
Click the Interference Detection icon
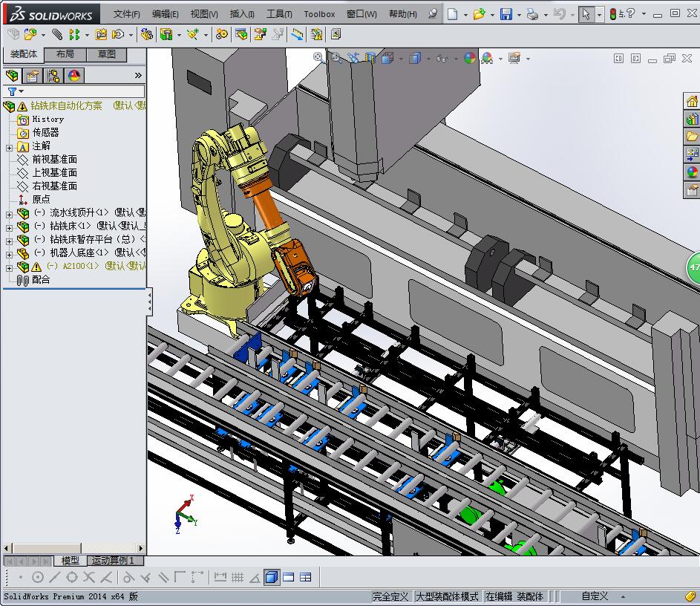[x=298, y=34]
